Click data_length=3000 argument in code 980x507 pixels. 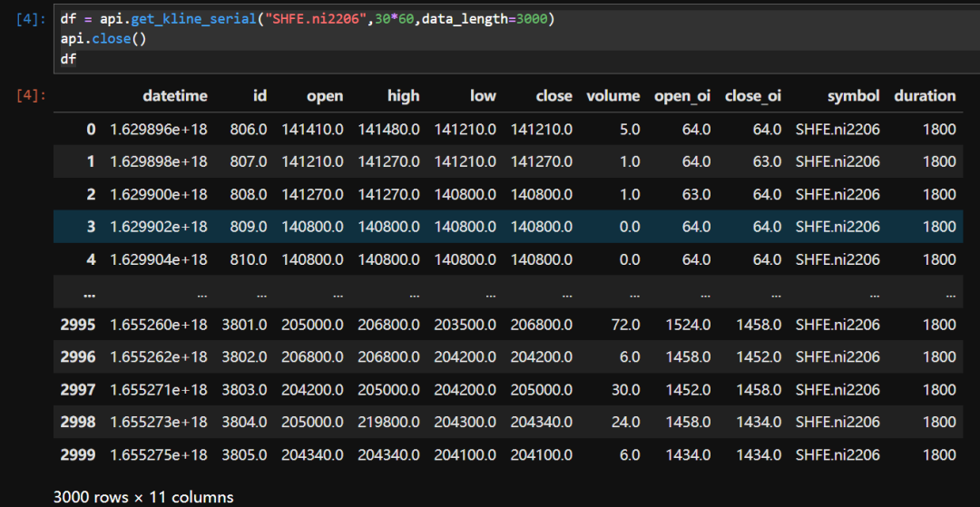pyautogui.click(x=485, y=19)
